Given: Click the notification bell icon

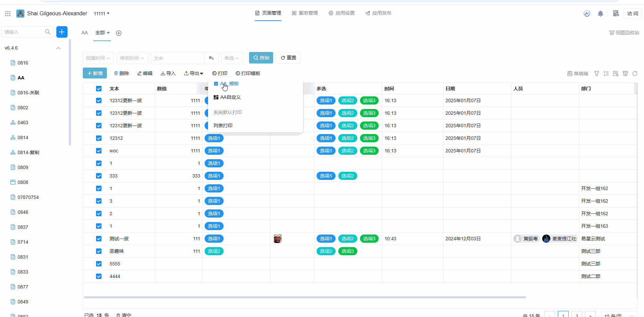Looking at the screenshot, I should tap(600, 14).
